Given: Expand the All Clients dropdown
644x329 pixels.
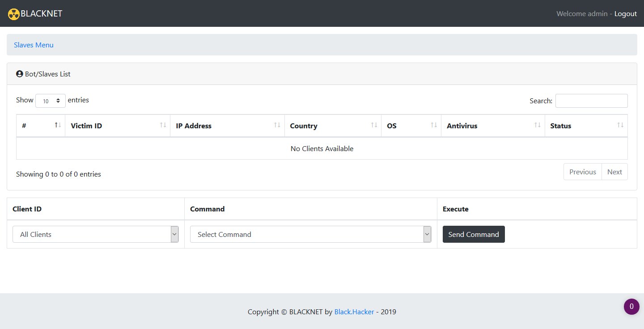Looking at the screenshot, I should (x=96, y=234).
